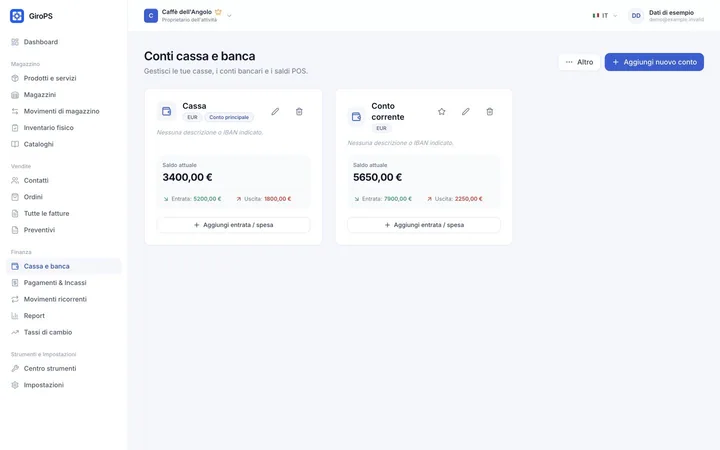Click the Ordini sidebar icon
This screenshot has width=720, height=450.
pyautogui.click(x=15, y=197)
